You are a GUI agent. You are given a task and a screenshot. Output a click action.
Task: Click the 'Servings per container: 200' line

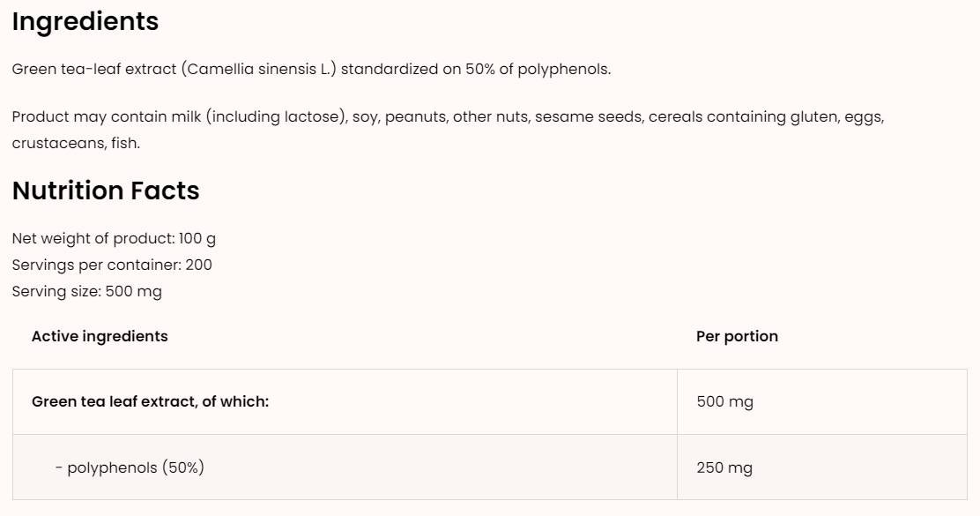click(x=112, y=265)
